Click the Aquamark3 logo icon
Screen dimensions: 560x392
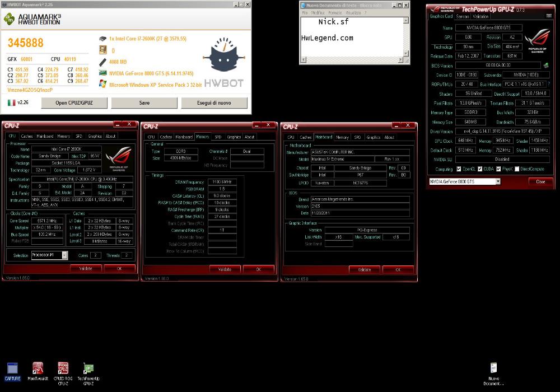click(x=9, y=18)
